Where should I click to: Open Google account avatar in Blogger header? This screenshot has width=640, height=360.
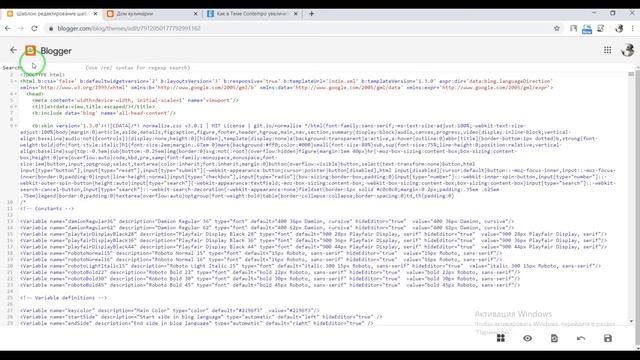(628, 50)
